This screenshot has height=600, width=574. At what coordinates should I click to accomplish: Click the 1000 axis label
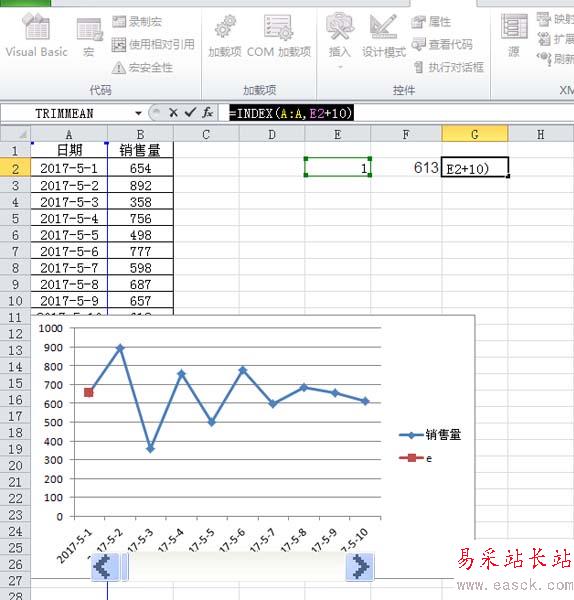tap(51, 328)
